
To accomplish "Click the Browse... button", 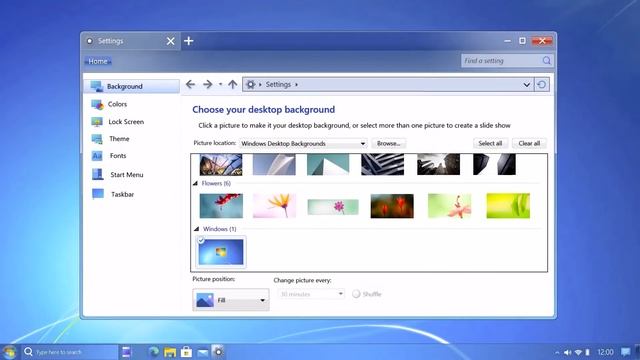I will (389, 143).
